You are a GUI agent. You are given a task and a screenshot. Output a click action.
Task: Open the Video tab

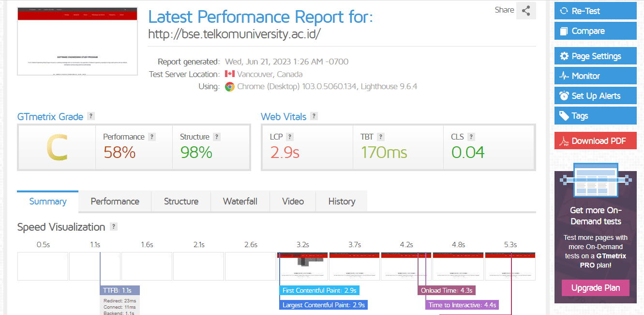tap(293, 201)
